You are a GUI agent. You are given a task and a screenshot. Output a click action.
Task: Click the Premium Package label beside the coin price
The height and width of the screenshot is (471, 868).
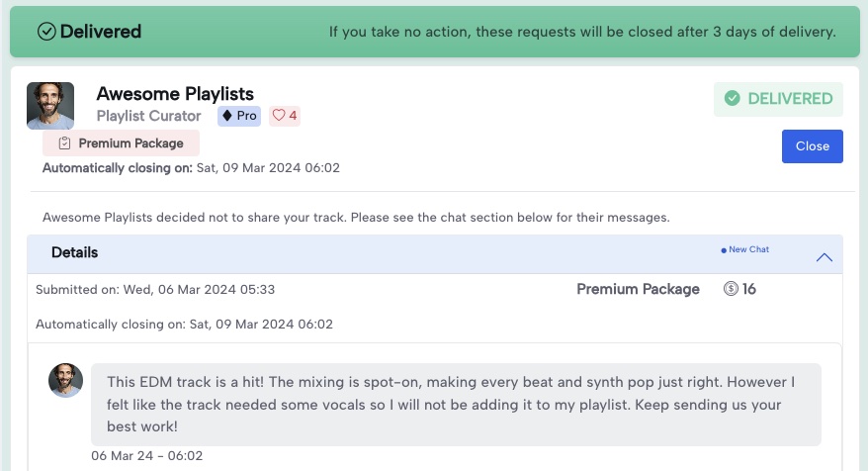[638, 290]
